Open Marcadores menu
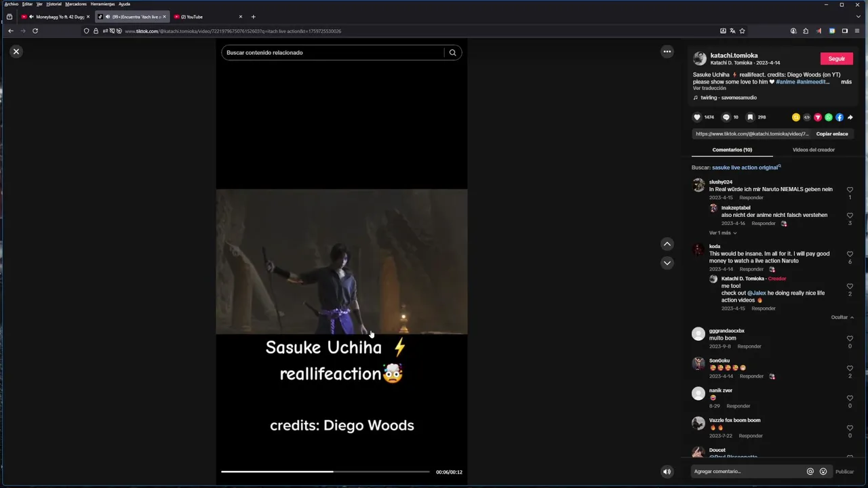 click(x=76, y=4)
